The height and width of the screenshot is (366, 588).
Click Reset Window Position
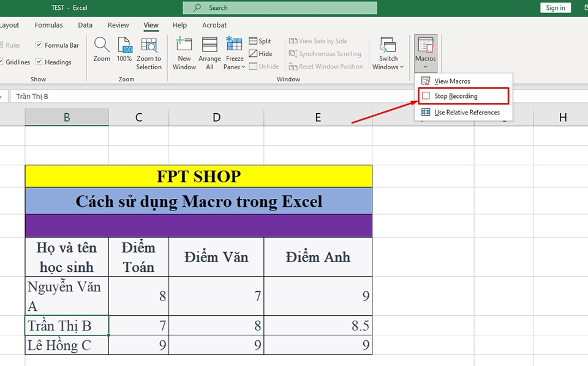[x=326, y=66]
